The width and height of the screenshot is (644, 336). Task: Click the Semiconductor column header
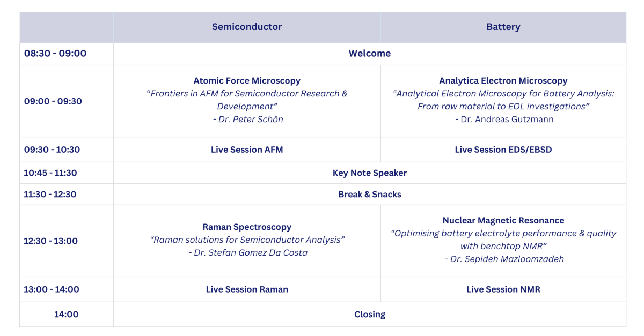coord(247,27)
